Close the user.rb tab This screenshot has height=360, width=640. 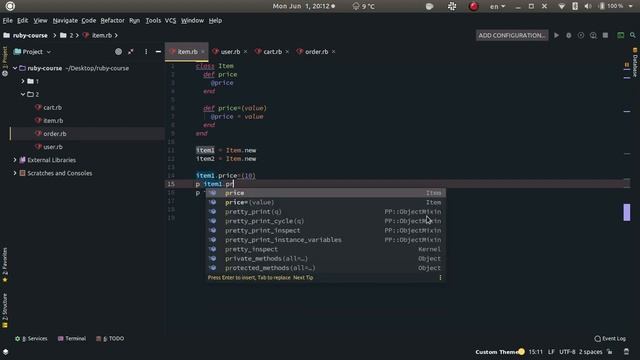[245, 52]
